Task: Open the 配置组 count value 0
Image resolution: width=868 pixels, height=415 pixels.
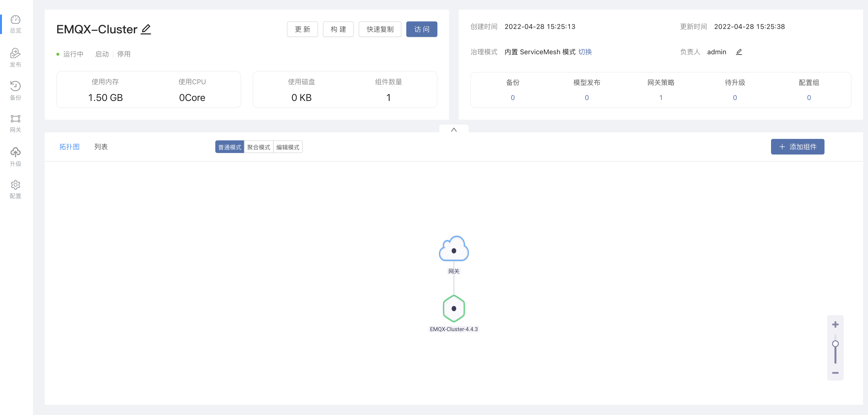Action: [809, 98]
